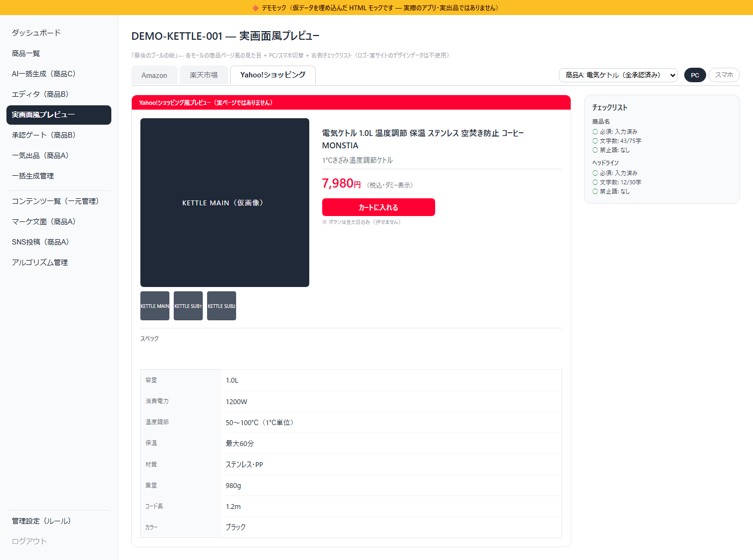
Task: Click the 消費電力 spec label
Action: click(x=157, y=401)
